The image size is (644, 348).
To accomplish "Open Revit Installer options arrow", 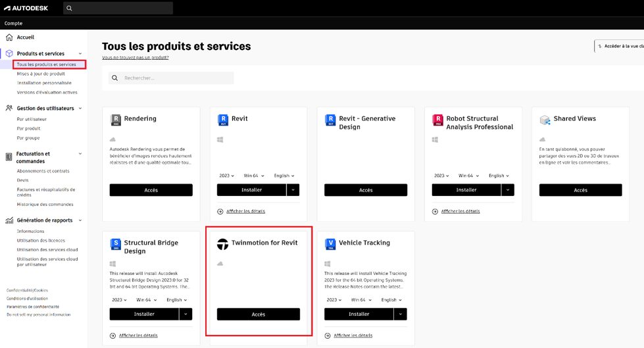I will (x=293, y=190).
